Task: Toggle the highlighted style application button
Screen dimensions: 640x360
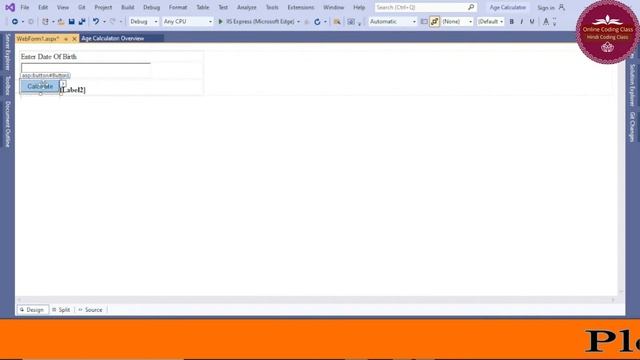Action: tap(435, 22)
